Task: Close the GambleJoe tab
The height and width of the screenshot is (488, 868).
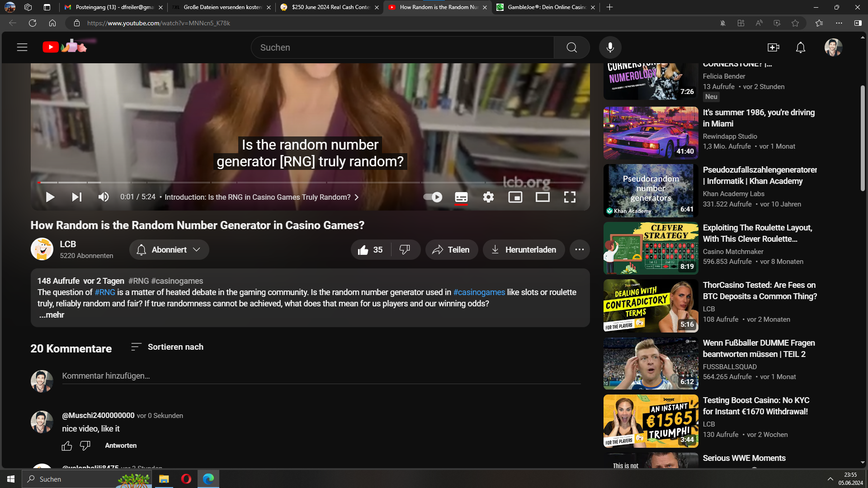Action: pyautogui.click(x=593, y=7)
